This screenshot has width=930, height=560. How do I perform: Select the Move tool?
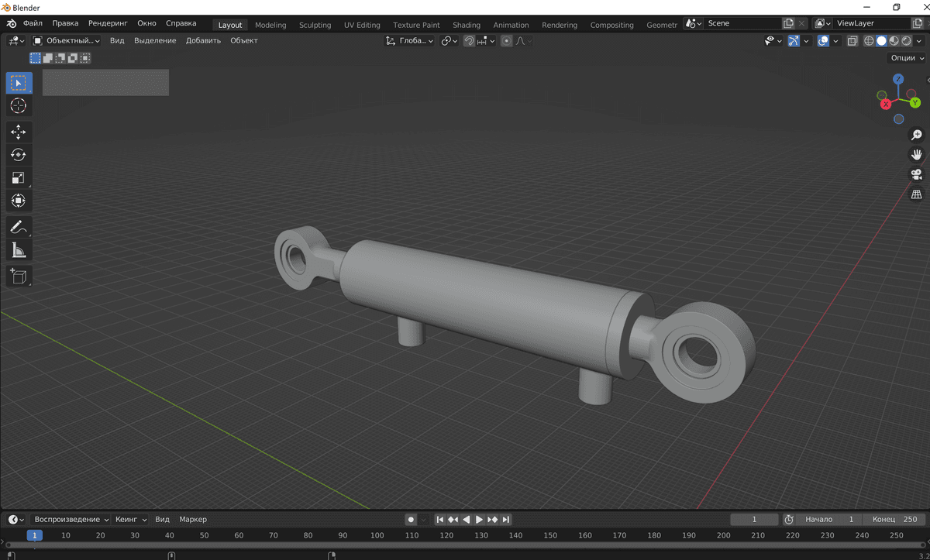coord(19,132)
